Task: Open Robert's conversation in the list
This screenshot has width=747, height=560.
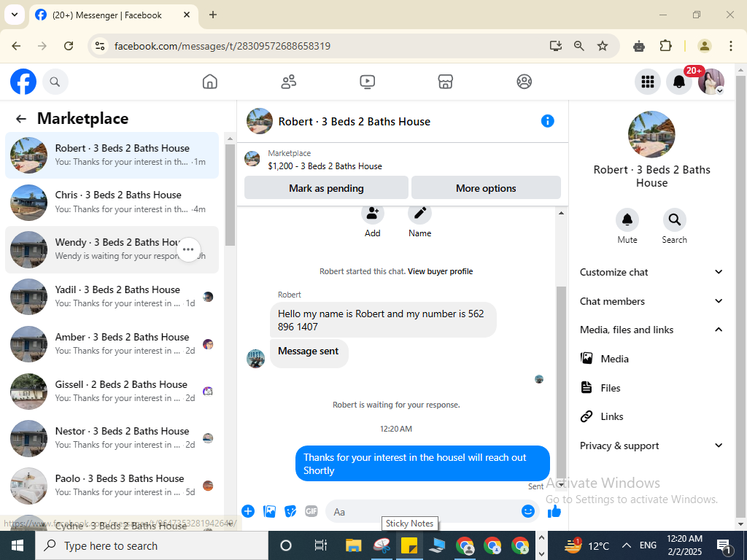Action: tap(112, 155)
